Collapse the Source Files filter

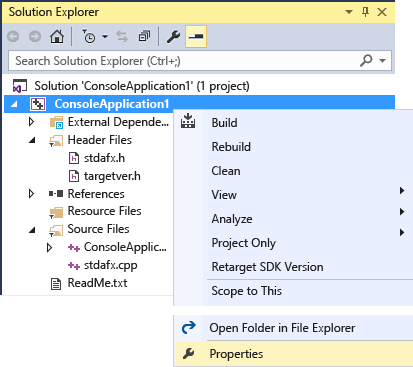[32, 230]
